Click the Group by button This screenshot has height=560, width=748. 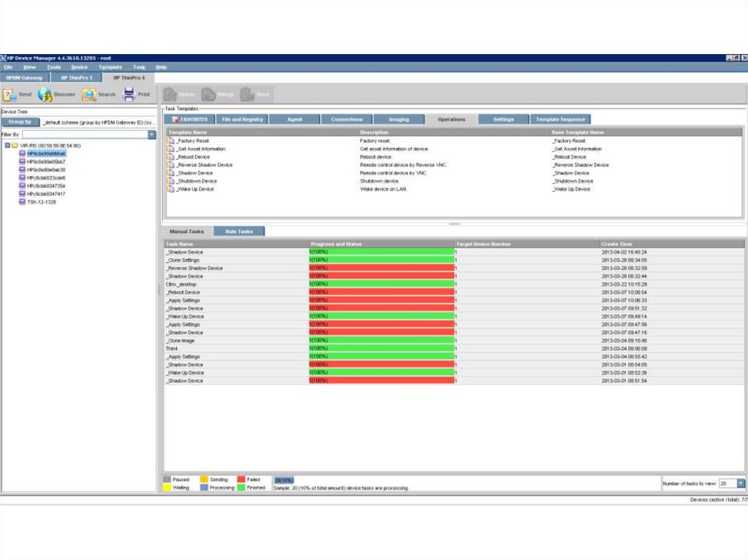(x=20, y=122)
